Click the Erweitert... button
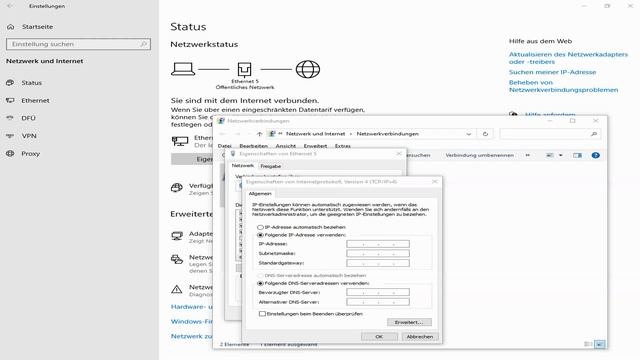640x360 pixels. (x=409, y=322)
